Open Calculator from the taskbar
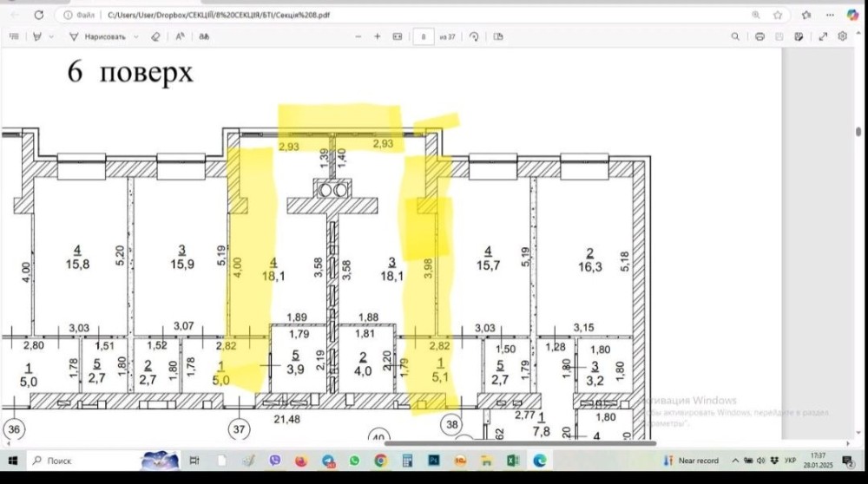This screenshot has height=484, width=868. pos(407,461)
